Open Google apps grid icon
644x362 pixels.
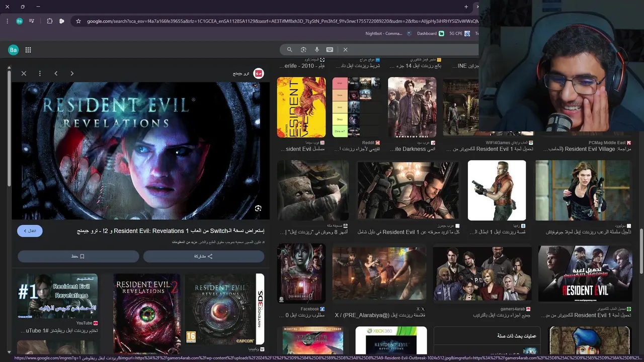coord(28,50)
